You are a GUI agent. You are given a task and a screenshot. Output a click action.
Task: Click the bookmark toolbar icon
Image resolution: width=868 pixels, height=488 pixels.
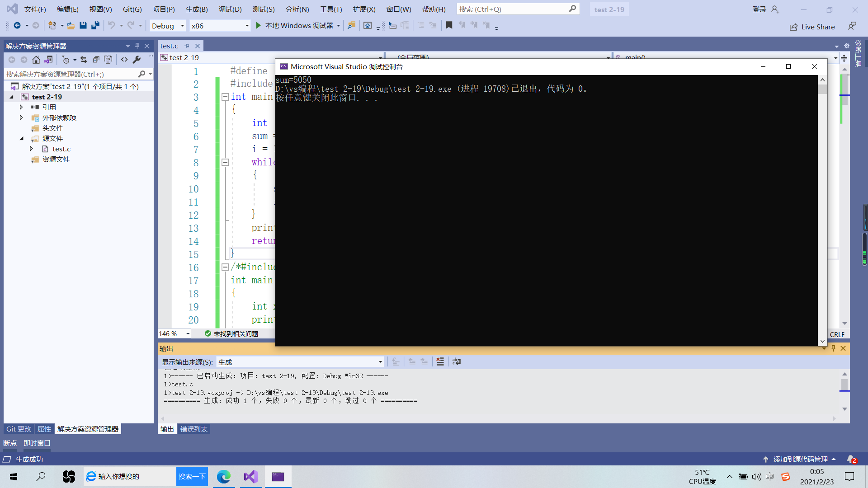pyautogui.click(x=449, y=26)
